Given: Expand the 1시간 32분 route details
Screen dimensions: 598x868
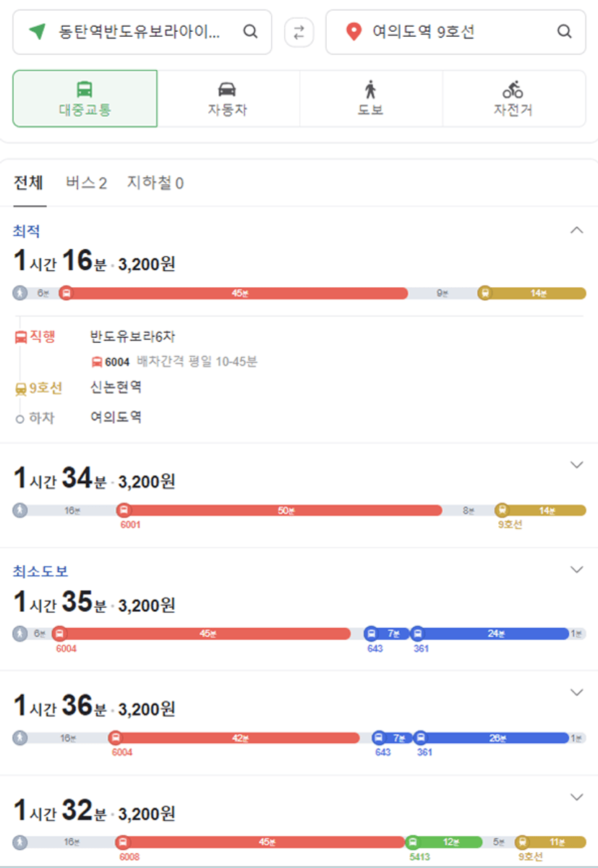Looking at the screenshot, I should (576, 797).
